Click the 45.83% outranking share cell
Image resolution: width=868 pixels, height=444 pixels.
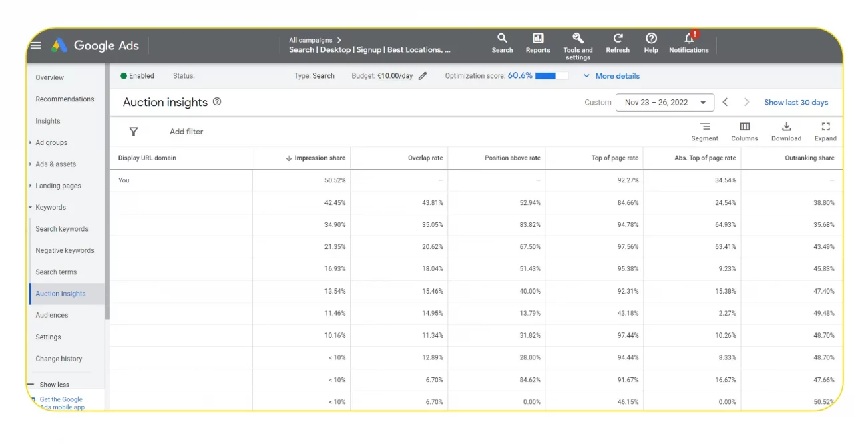pyautogui.click(x=823, y=269)
